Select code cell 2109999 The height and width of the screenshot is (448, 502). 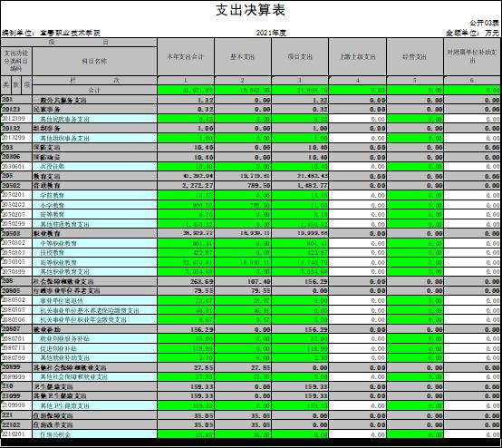[x=16, y=405]
